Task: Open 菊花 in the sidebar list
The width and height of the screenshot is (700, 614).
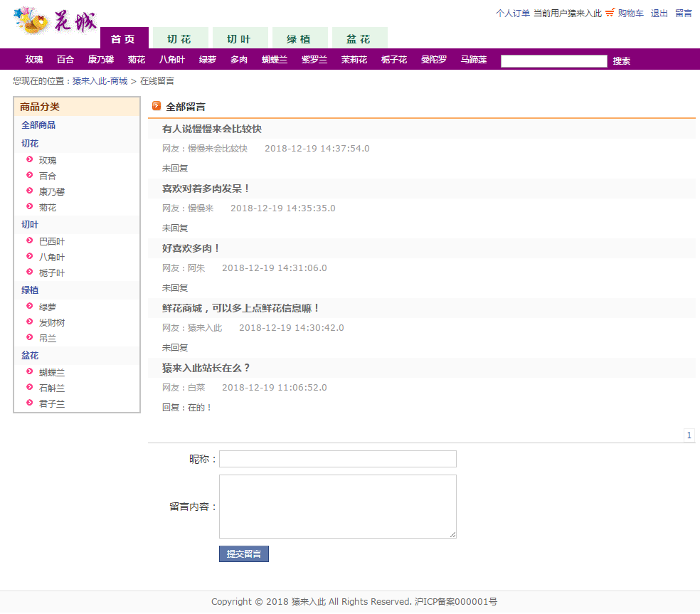Action: 48,208
